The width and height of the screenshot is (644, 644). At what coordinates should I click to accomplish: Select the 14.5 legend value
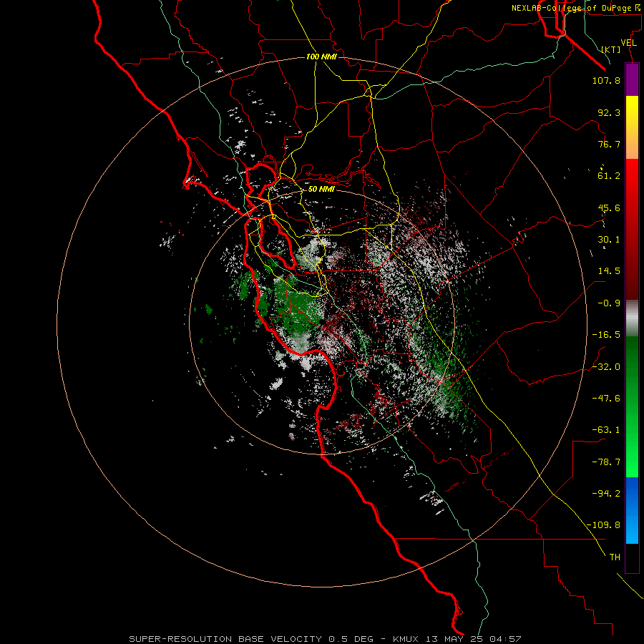(x=609, y=271)
